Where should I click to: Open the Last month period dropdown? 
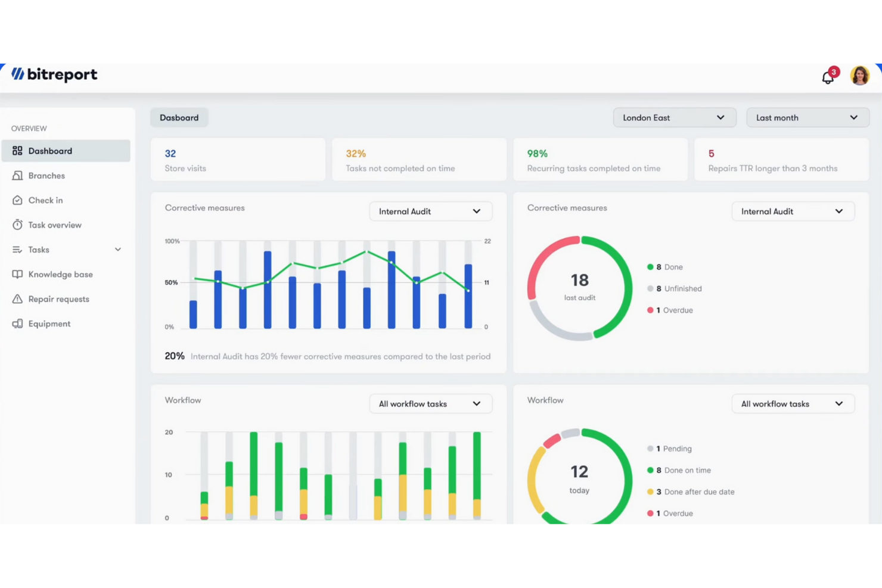pyautogui.click(x=807, y=118)
